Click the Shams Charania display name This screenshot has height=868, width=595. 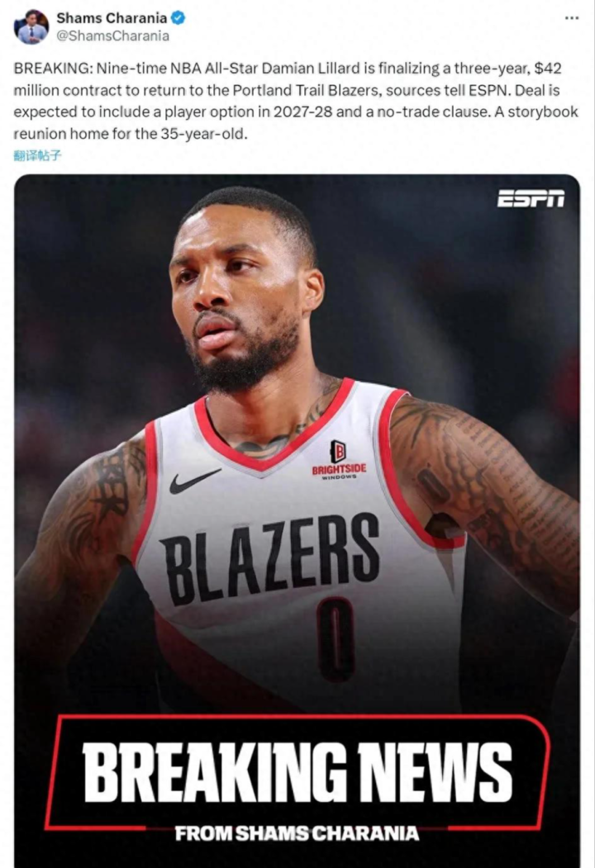coord(112,17)
